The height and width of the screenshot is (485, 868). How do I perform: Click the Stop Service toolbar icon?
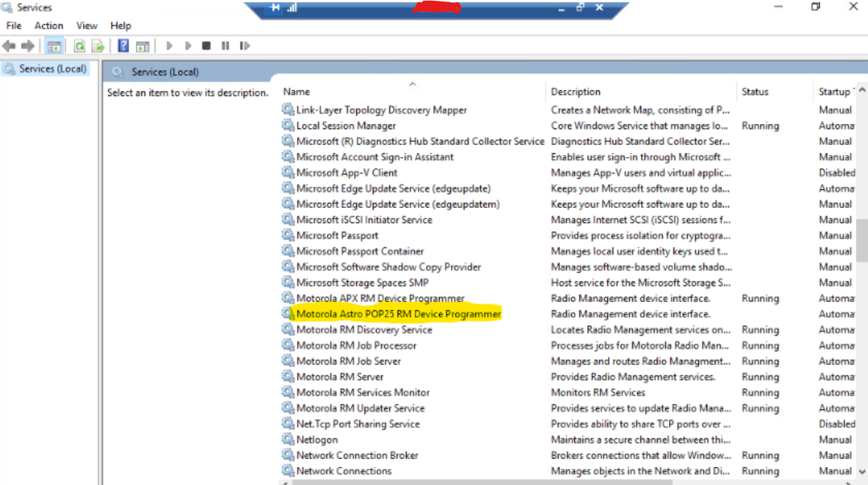207,46
